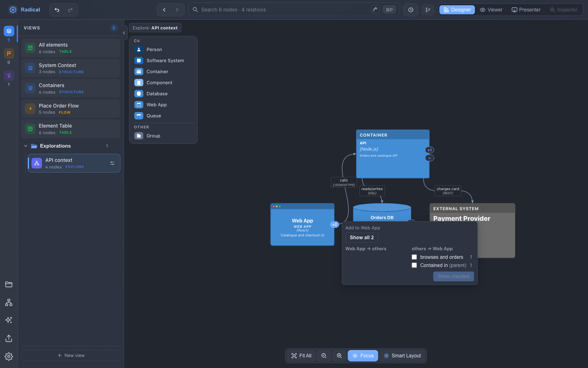Switch to the Viewer tab
This screenshot has height=368, width=588.
[491, 10]
